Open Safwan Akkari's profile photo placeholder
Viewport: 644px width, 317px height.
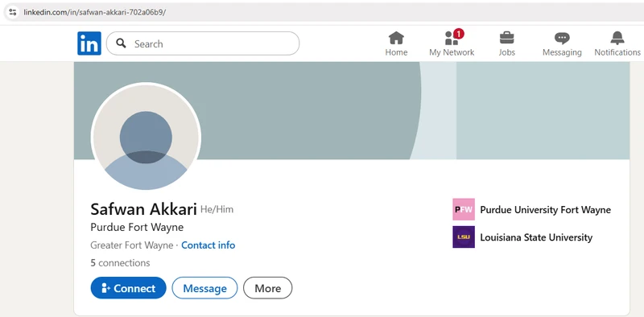tap(146, 137)
